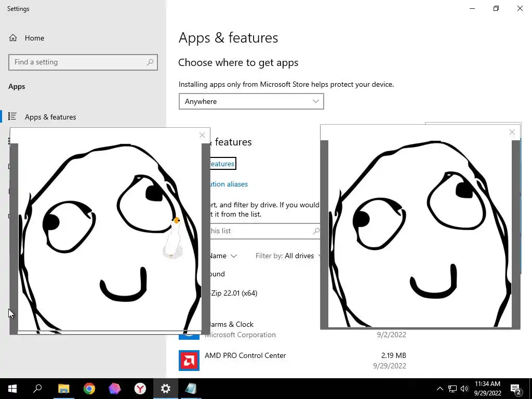
Task: Open the Windows Start menu
Action: (12, 389)
